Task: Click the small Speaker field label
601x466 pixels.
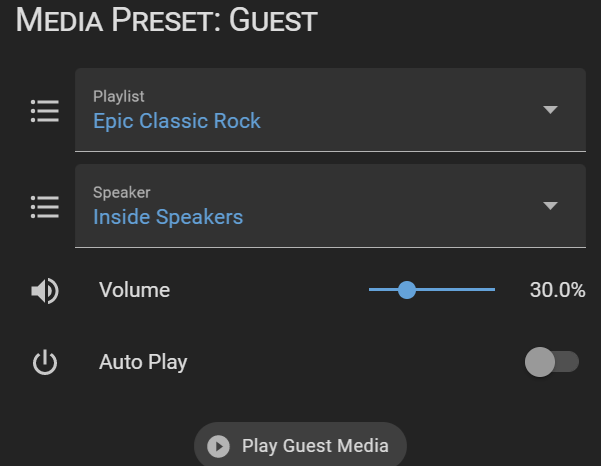Action: 122,192
